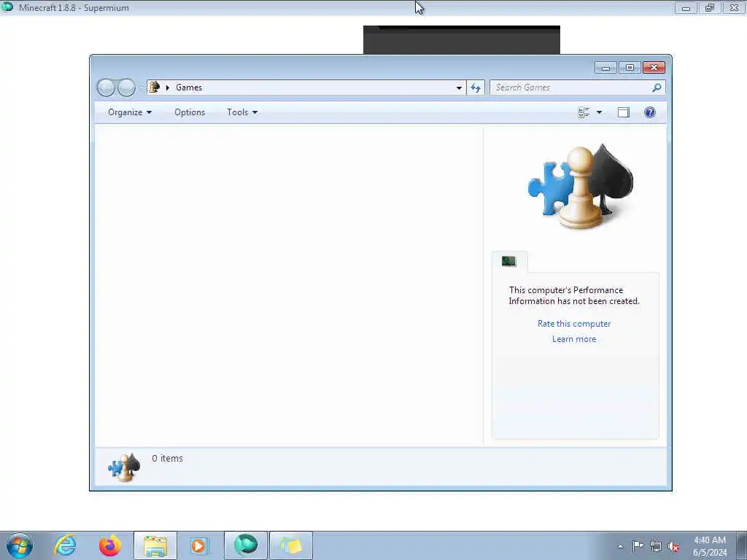Image resolution: width=747 pixels, height=560 pixels.
Task: Toggle the preview pane button
Action: [x=624, y=112]
